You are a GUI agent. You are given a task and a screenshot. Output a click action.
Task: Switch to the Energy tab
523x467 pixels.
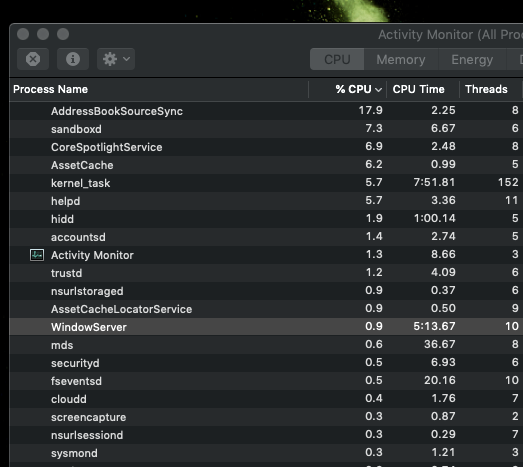[472, 59]
